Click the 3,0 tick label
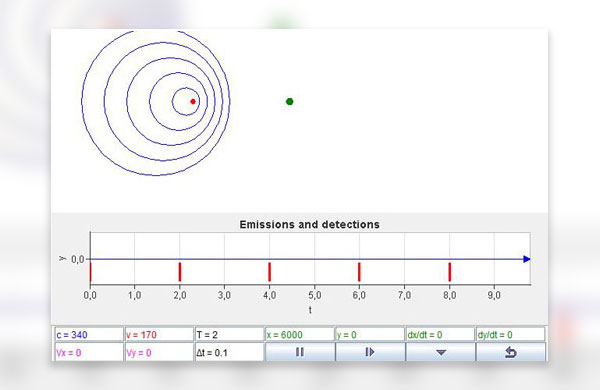600x390 pixels. point(224,295)
